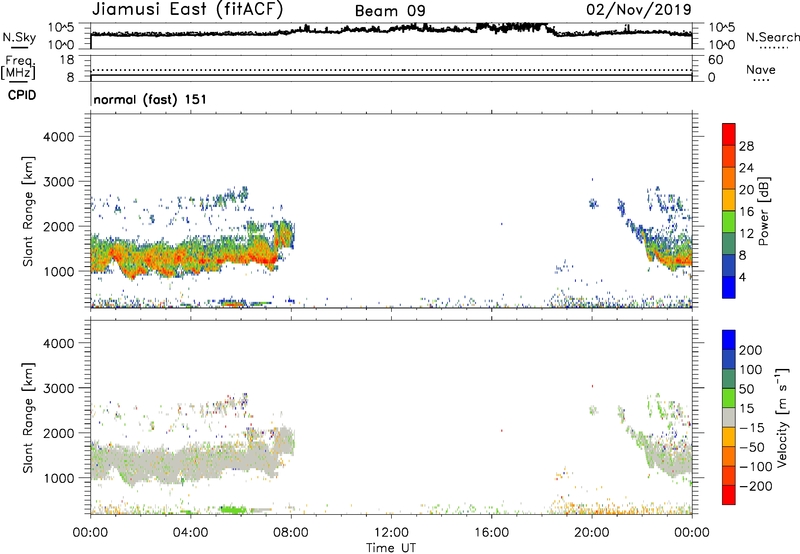Click the '-50' label on Velocity colorbar
Viewport: 800px width, 554px height.
click(x=751, y=447)
